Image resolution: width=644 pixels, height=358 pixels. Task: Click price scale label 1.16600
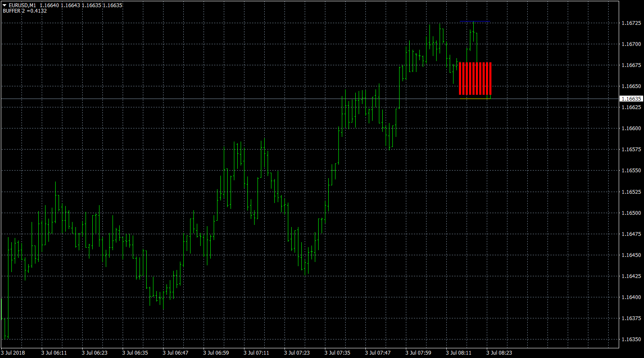tap(631, 128)
